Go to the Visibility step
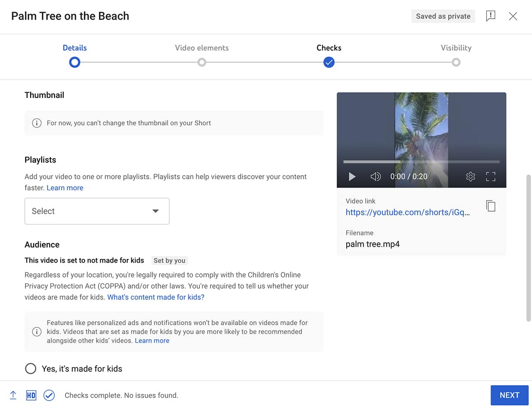532x409 pixels. [x=456, y=47]
